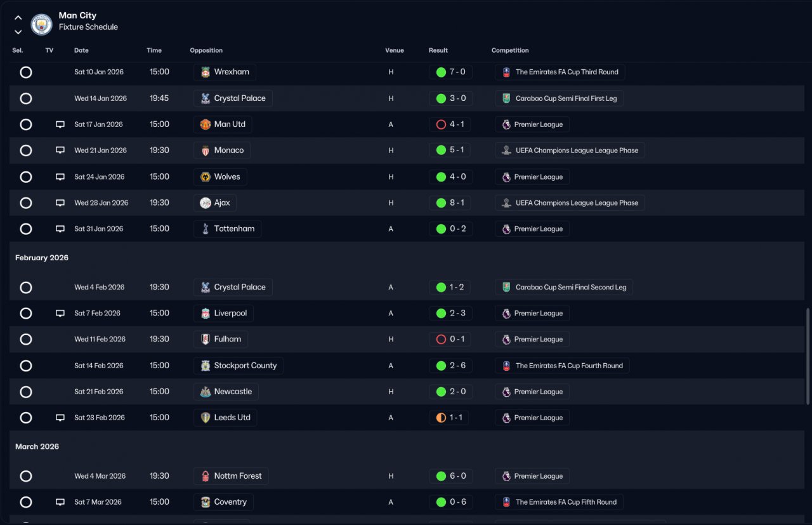The width and height of the screenshot is (812, 525).
Task: Click the Sat 28 Feb 2026 date
Action: point(99,418)
